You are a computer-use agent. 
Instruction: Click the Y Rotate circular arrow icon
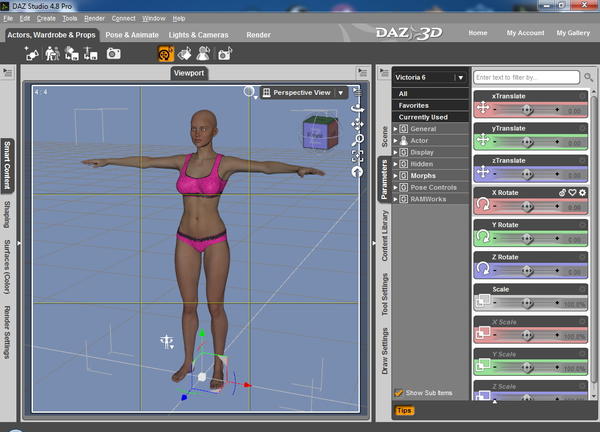point(483,236)
